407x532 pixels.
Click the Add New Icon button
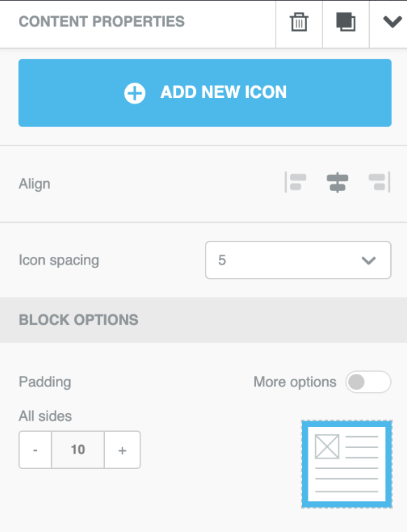pyautogui.click(x=205, y=92)
